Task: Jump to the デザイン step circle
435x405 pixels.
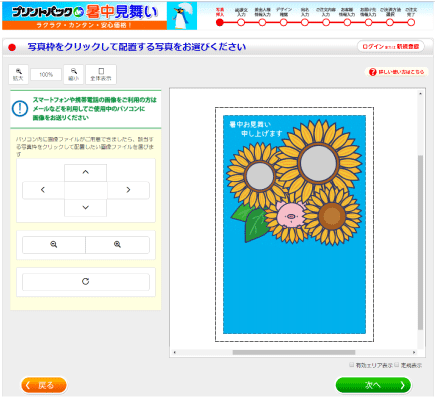Action: (283, 22)
